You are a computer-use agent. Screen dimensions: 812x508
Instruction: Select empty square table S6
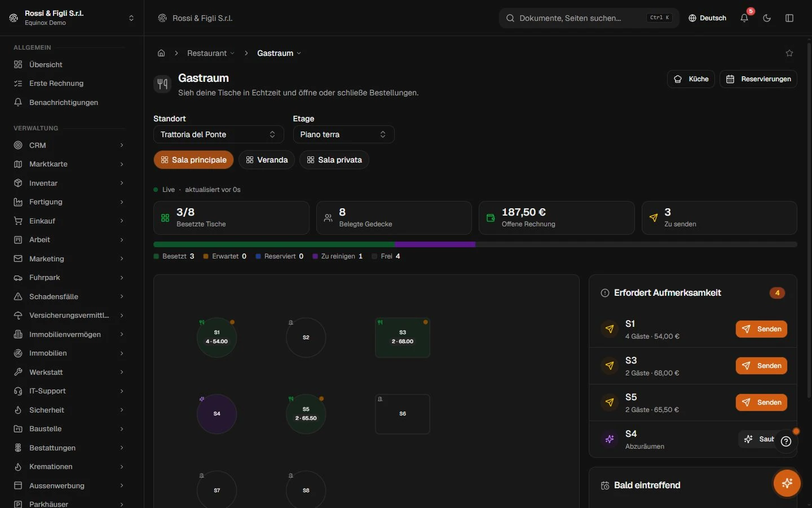[x=403, y=414]
